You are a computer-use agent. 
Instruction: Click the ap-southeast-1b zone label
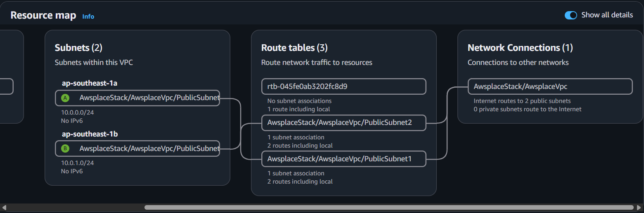[x=90, y=134]
